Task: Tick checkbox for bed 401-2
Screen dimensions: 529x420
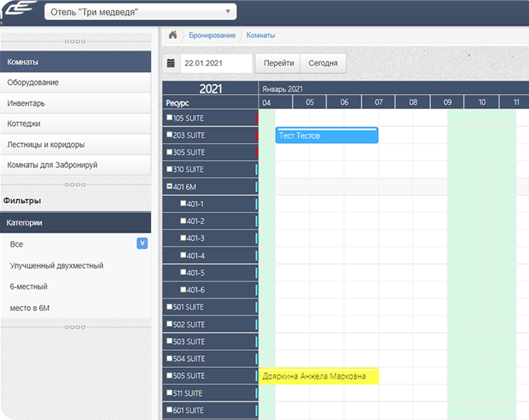Action: pos(183,220)
